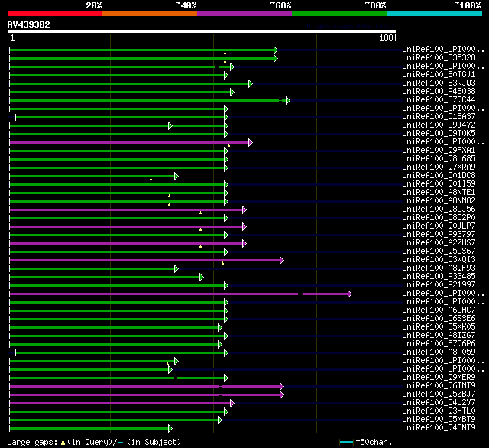
Task: Click the UniRef100_B7QC44 label
Action: (x=439, y=100)
